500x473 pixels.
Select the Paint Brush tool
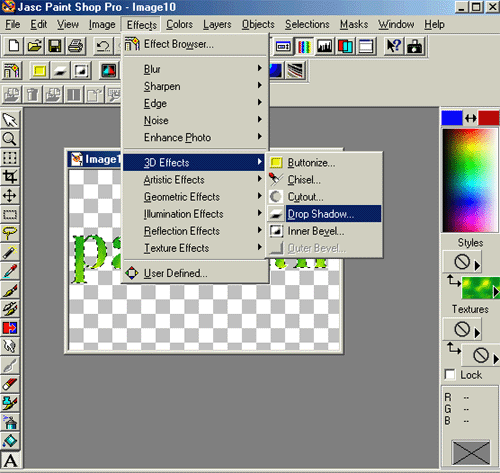coord(10,290)
